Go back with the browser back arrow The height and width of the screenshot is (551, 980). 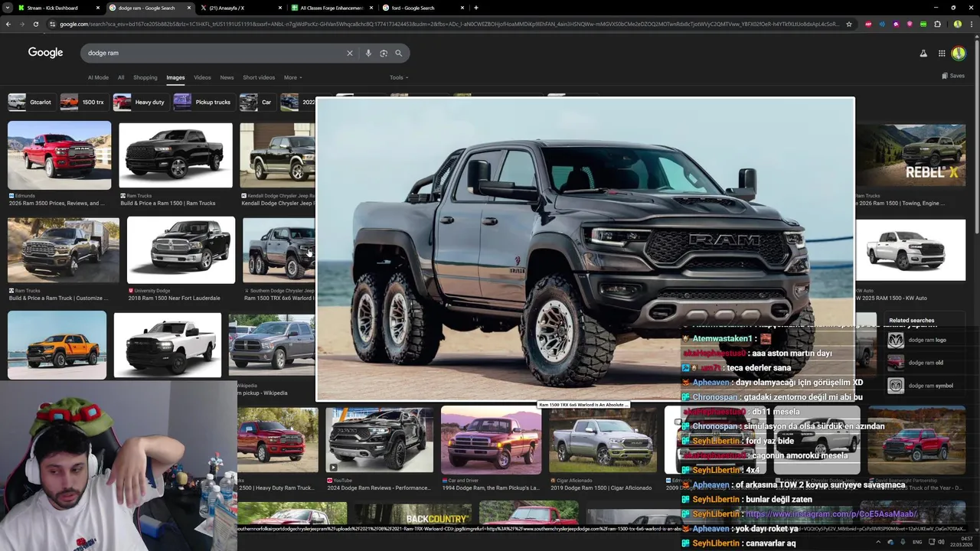(x=8, y=24)
